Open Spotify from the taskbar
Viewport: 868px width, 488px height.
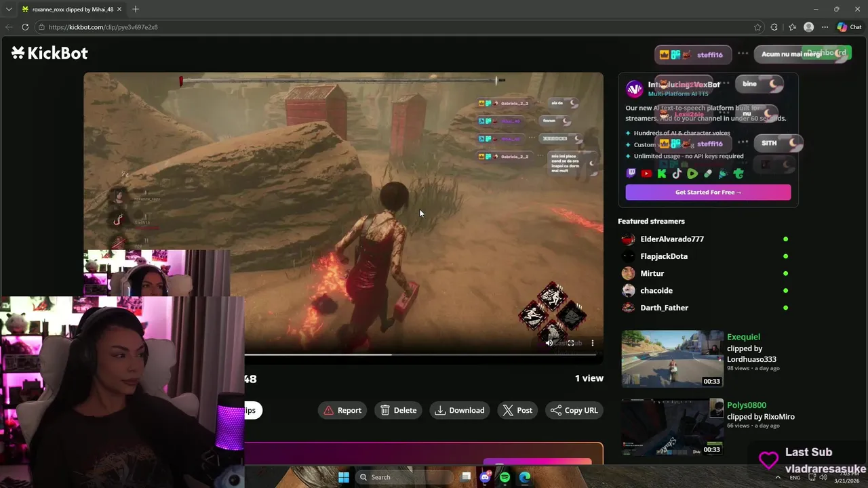click(505, 477)
